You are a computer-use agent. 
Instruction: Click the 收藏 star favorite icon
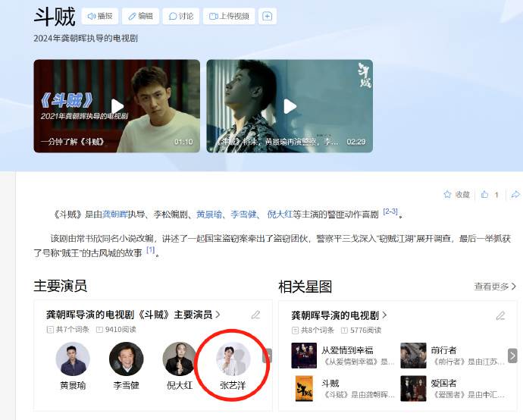click(x=447, y=194)
